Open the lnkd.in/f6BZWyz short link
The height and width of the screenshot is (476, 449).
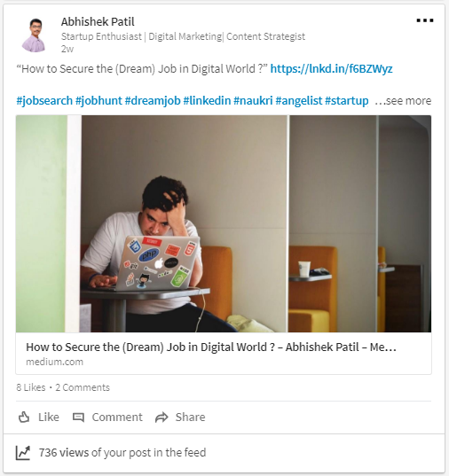331,68
